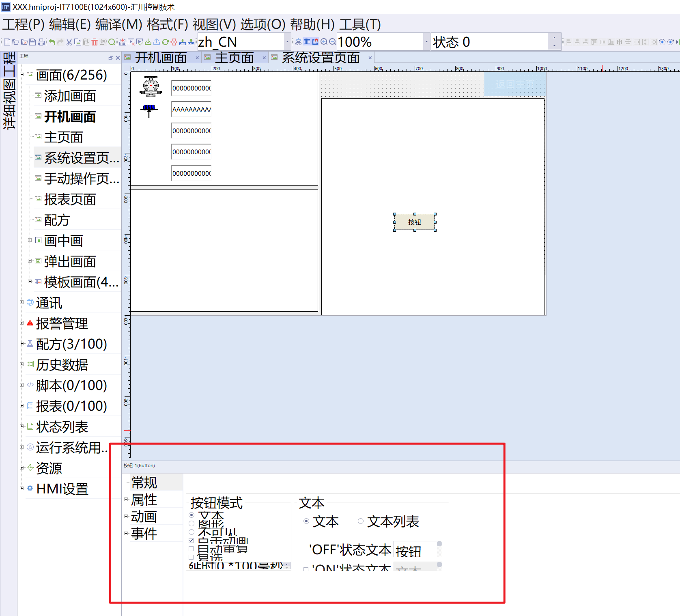Click the Align left toolbar icon

click(568, 42)
